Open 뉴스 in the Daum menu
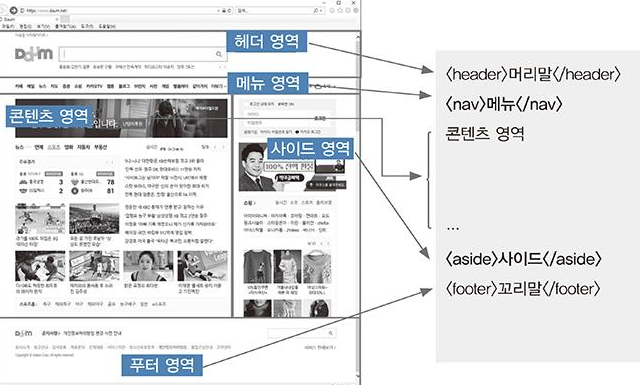 (x=42, y=86)
